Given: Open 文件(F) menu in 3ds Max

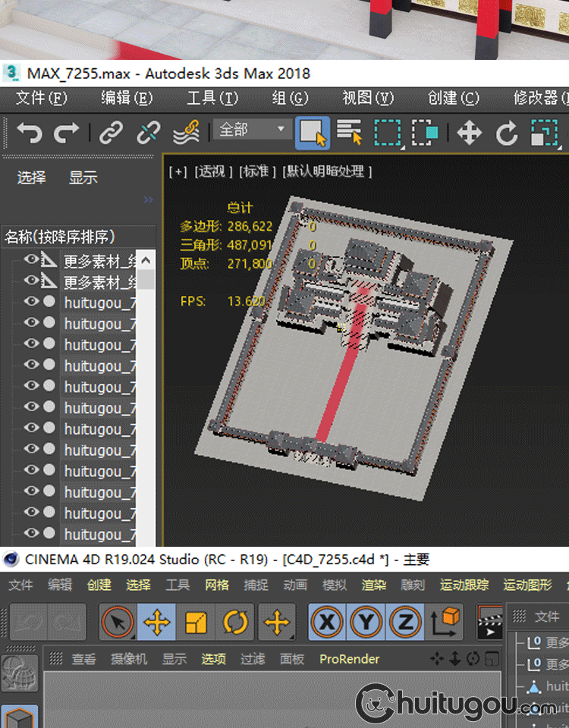Looking at the screenshot, I should click(x=41, y=98).
